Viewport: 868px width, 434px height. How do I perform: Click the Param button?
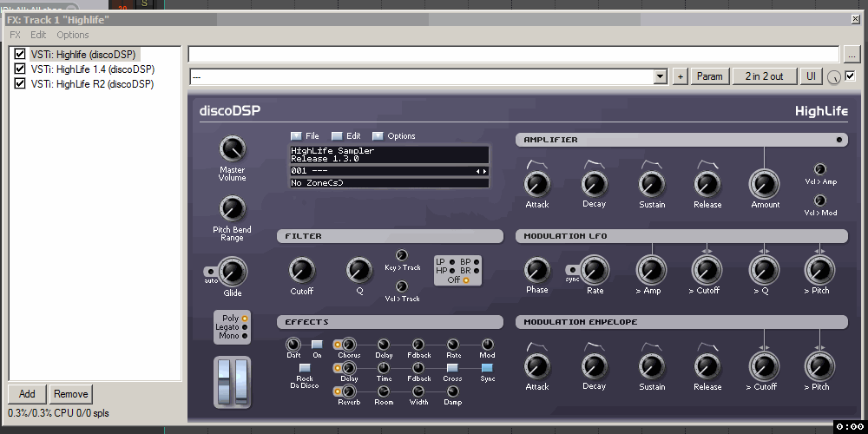[710, 76]
